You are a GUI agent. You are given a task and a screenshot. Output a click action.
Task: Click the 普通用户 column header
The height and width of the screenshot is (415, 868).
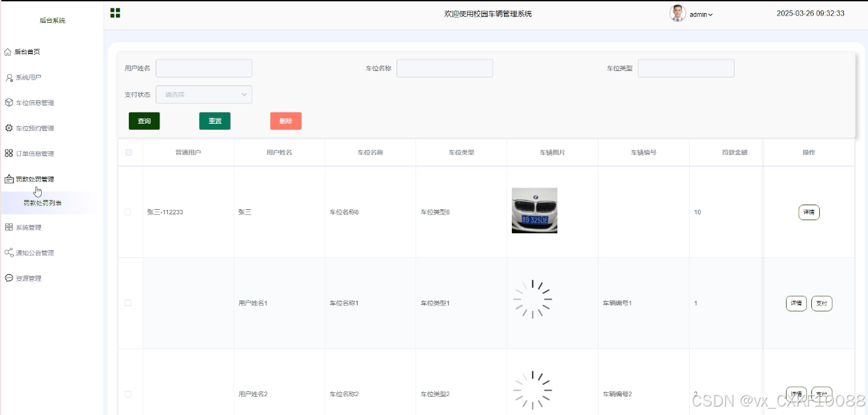188,152
